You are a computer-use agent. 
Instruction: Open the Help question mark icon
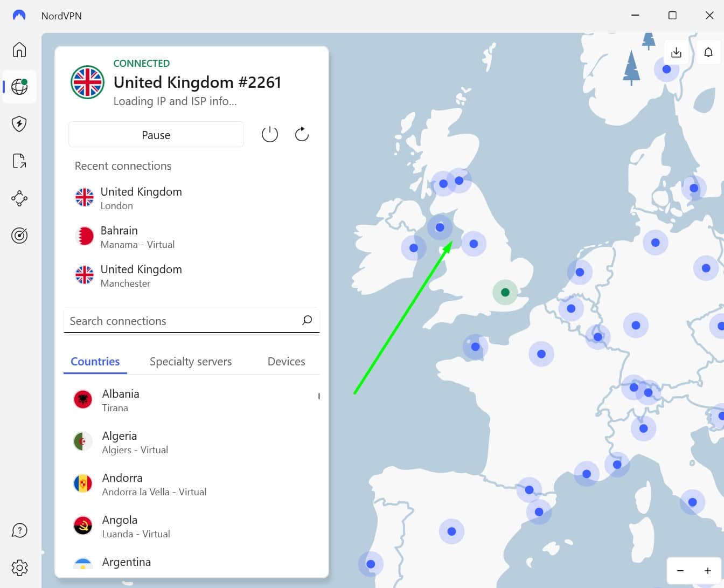[x=19, y=530]
